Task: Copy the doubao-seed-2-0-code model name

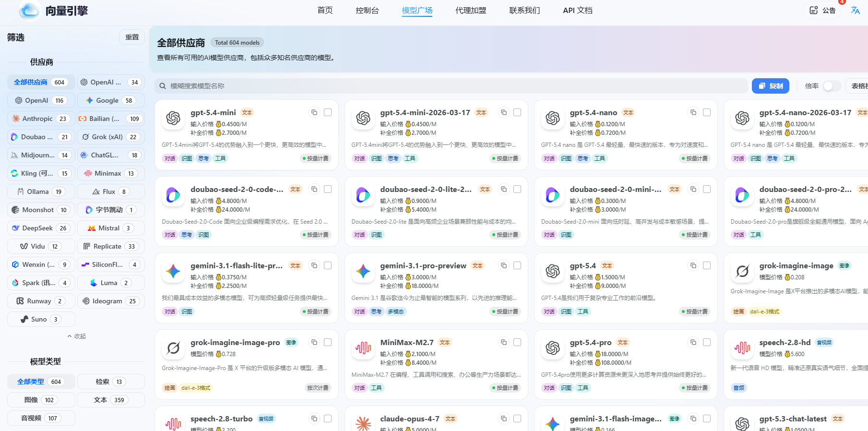Action: (314, 189)
